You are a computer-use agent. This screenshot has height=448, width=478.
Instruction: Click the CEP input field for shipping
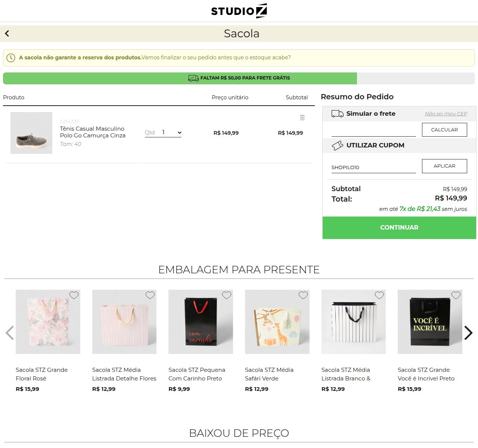[373, 131]
